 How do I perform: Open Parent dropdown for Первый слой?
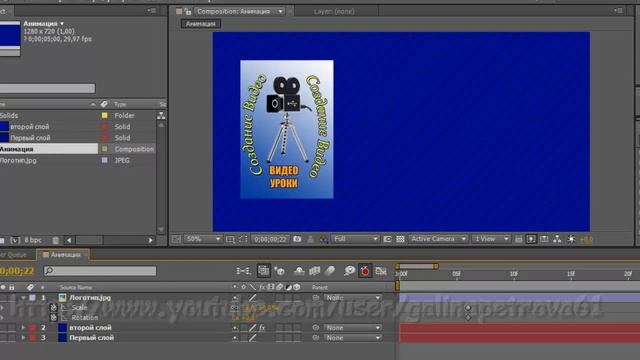click(353, 338)
